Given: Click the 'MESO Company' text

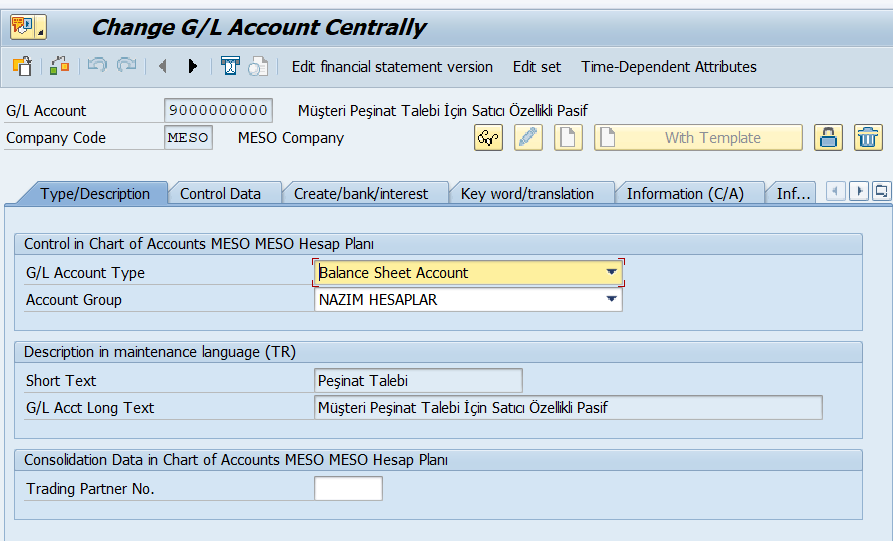Looking at the screenshot, I should coord(291,138).
